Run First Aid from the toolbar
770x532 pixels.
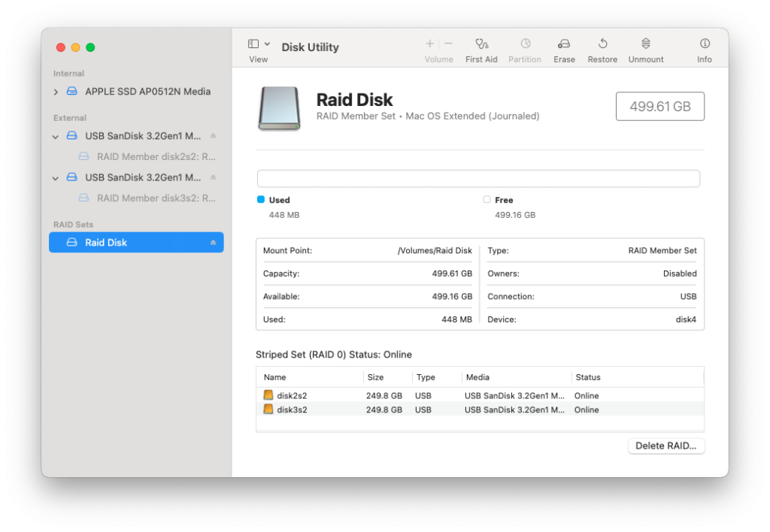pyautogui.click(x=481, y=45)
